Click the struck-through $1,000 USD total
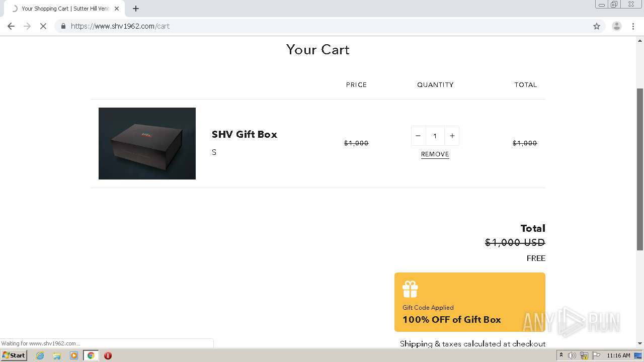This screenshot has width=644, height=362. pyautogui.click(x=515, y=242)
